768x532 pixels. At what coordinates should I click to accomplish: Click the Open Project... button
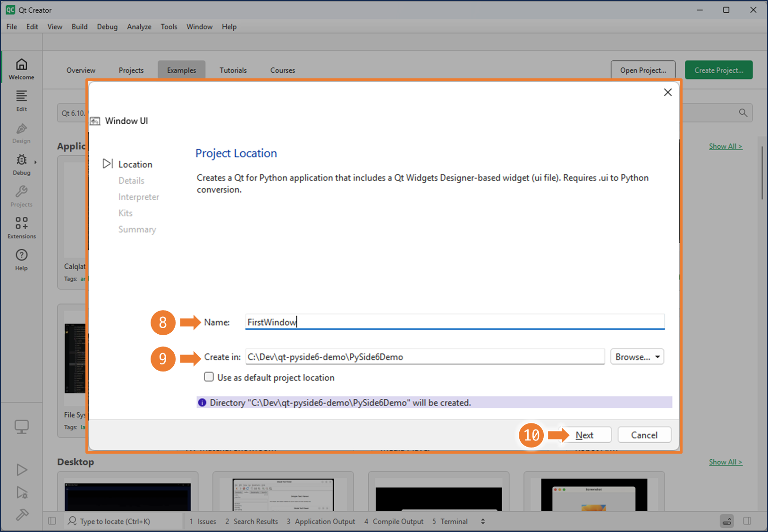click(x=643, y=70)
